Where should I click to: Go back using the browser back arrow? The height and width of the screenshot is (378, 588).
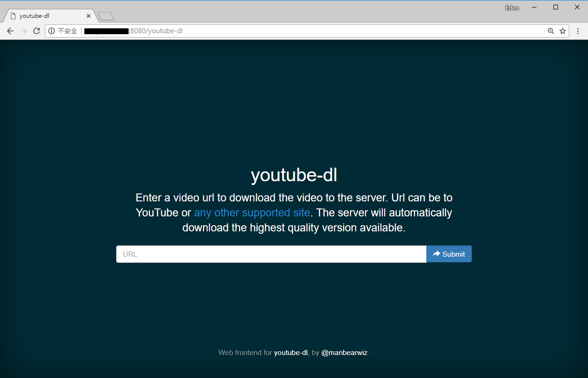(x=10, y=31)
